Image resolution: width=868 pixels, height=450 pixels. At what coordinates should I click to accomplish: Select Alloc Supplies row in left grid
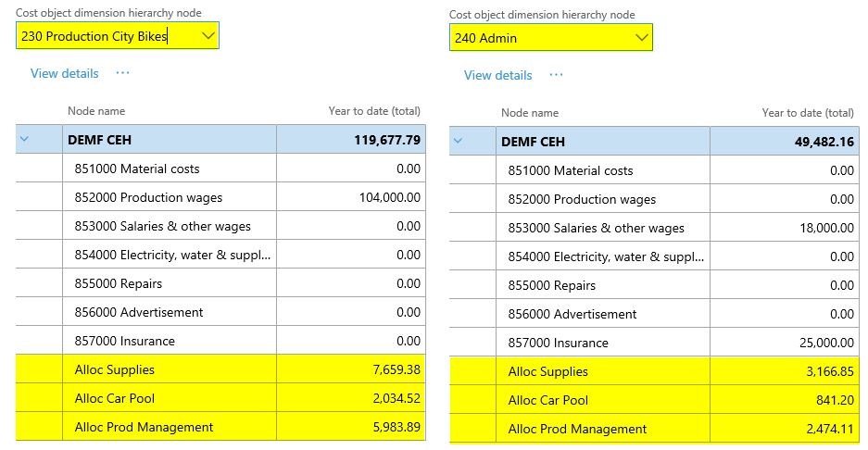coord(115,369)
